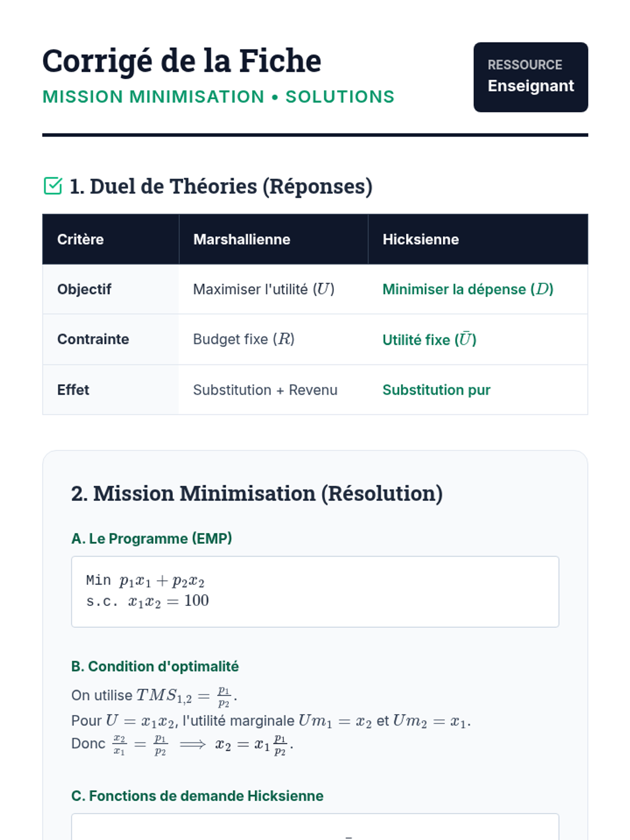
Task: Select the Contrainte row label
Action: [x=93, y=339]
